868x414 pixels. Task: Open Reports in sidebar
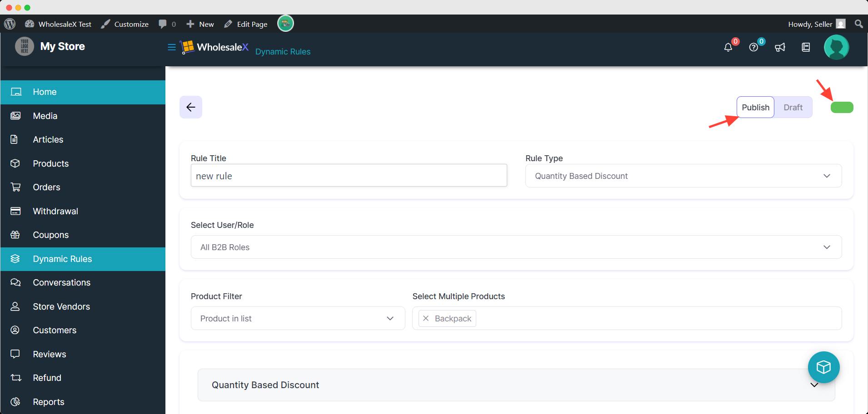83,402
